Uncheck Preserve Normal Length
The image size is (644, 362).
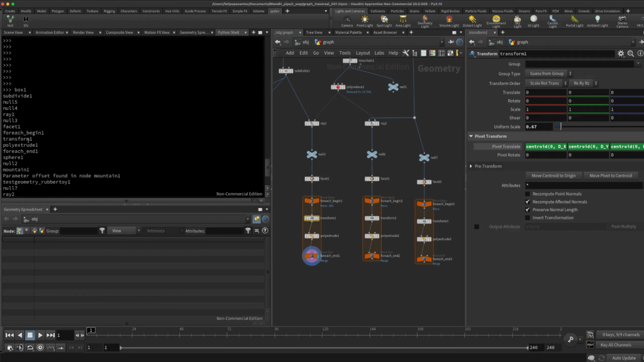pos(528,210)
